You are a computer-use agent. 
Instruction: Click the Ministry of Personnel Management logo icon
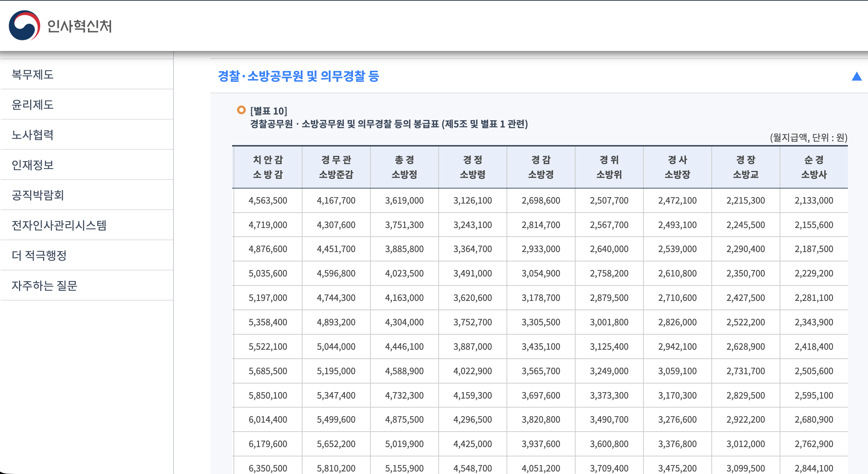point(24,25)
